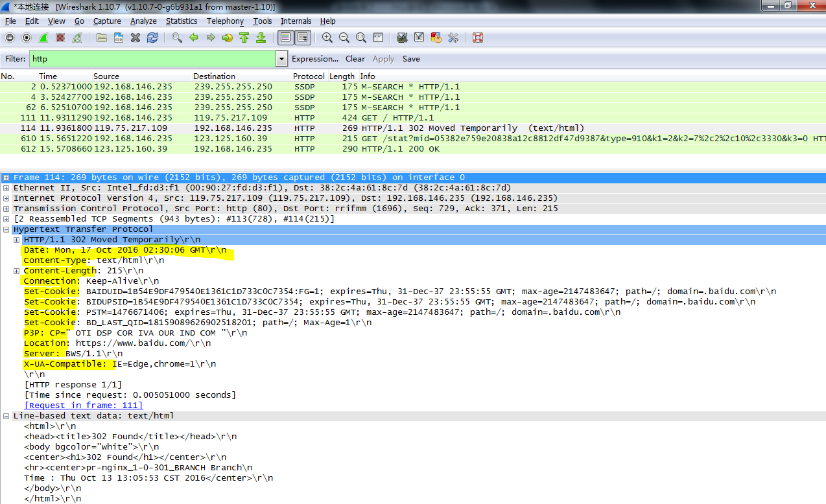826x504 pixels.
Task: Collapse Hypertext Transfer Protocol section
Action: tap(6, 229)
